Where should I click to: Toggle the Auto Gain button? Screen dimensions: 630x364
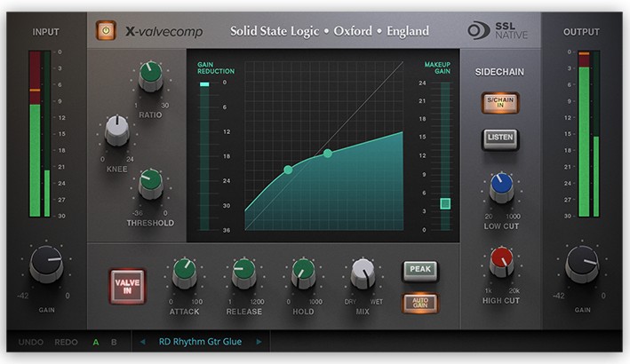420,303
